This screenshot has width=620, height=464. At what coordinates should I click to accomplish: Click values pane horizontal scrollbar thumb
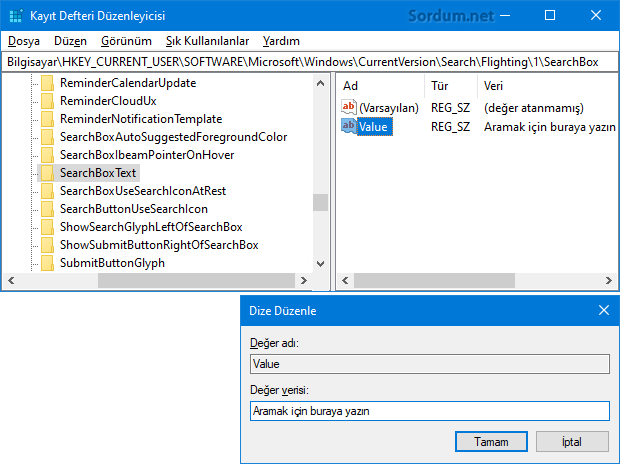point(434,280)
